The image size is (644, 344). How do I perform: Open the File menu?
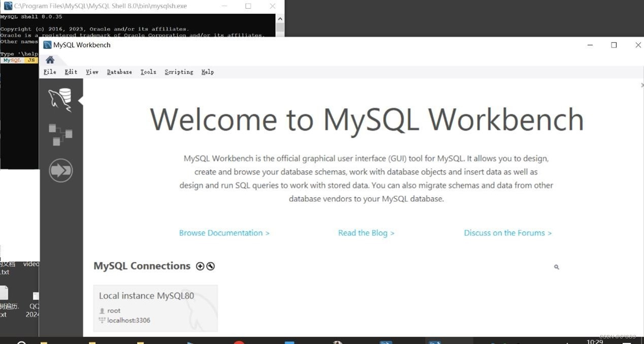[x=49, y=72]
